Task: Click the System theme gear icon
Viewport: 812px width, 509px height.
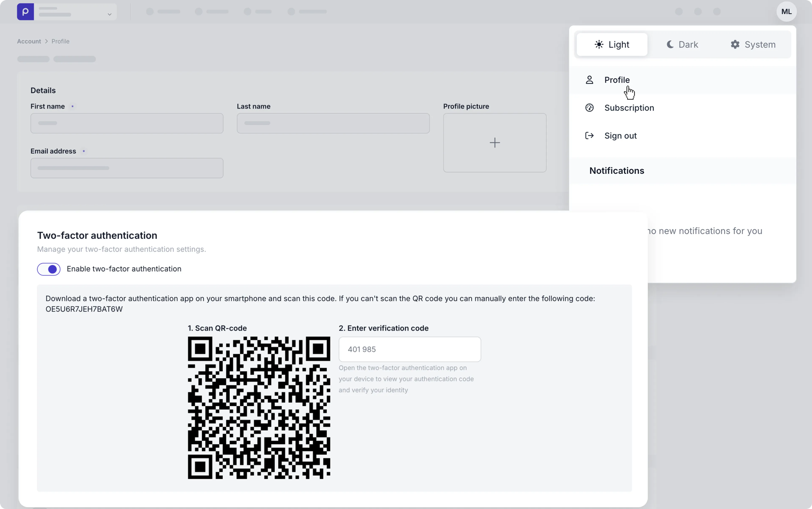Action: coord(735,44)
